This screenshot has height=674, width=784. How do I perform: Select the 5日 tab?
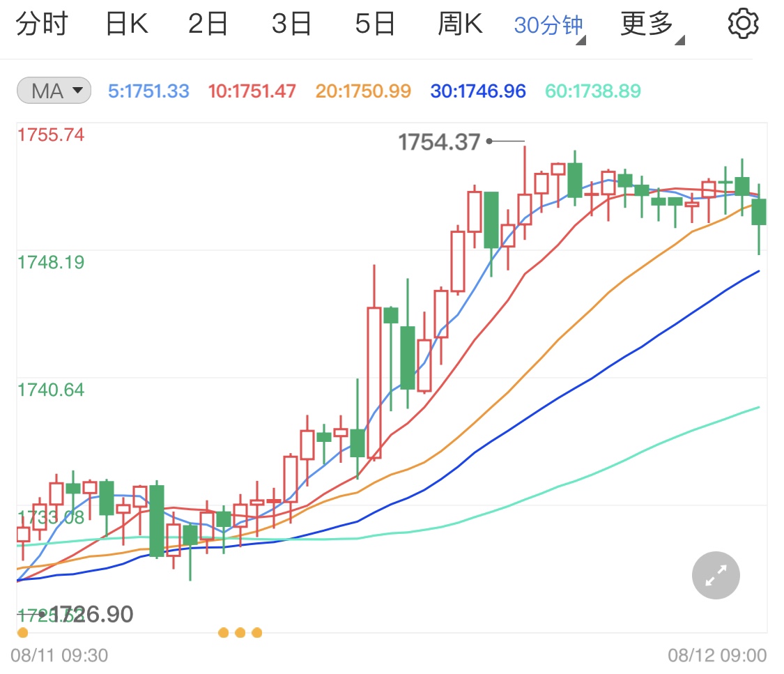pos(375,24)
